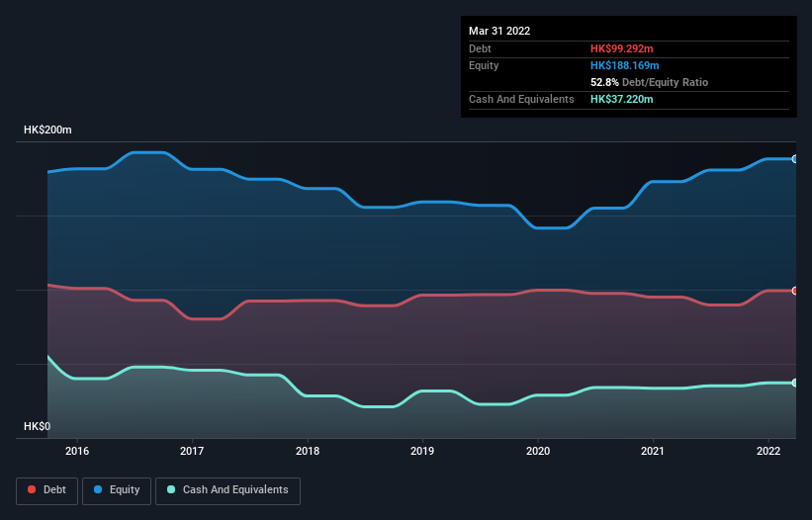Click the Equity row label in tooltip
The height and width of the screenshot is (520, 812).
click(484, 65)
